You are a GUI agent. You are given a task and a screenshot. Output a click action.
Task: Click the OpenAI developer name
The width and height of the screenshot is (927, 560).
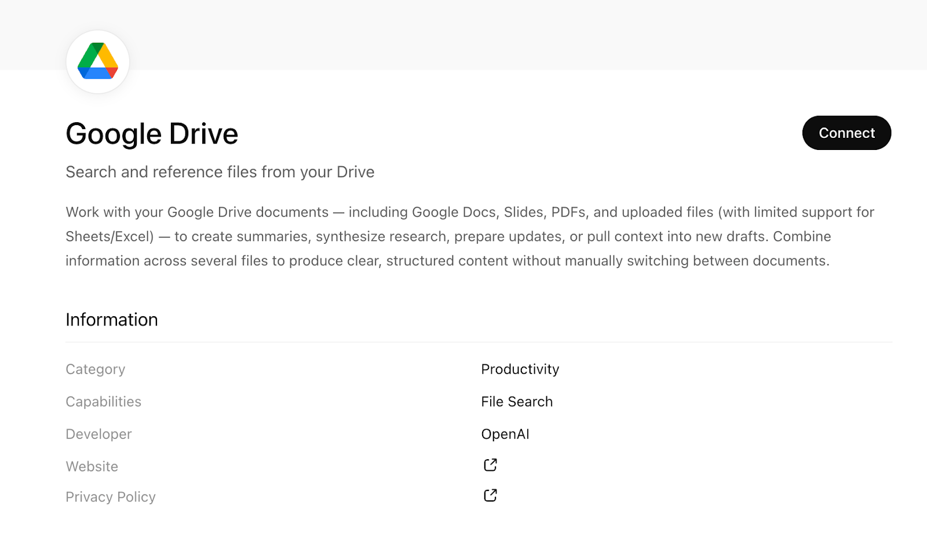pyautogui.click(x=505, y=434)
